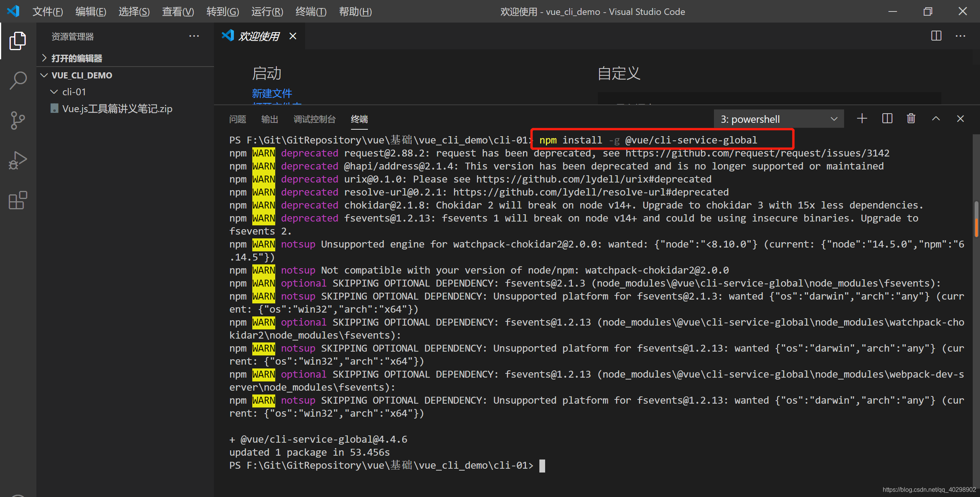Open the 查看(V) menu

[x=178, y=11]
